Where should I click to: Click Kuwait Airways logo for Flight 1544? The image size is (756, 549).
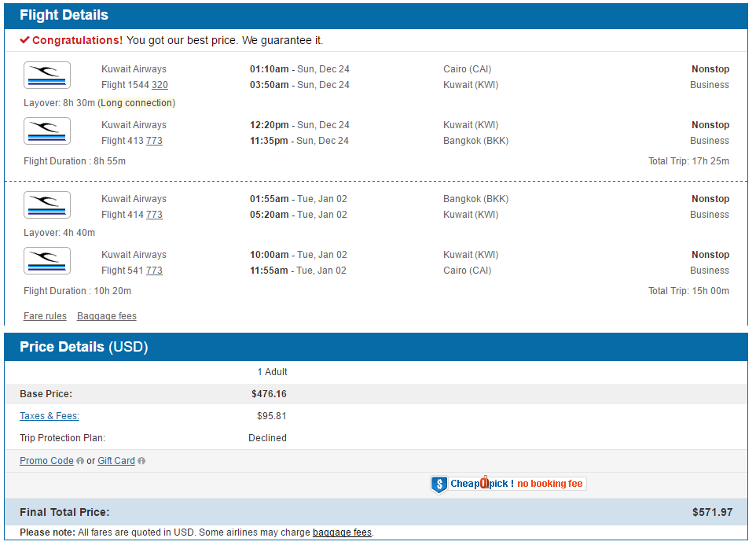47,76
